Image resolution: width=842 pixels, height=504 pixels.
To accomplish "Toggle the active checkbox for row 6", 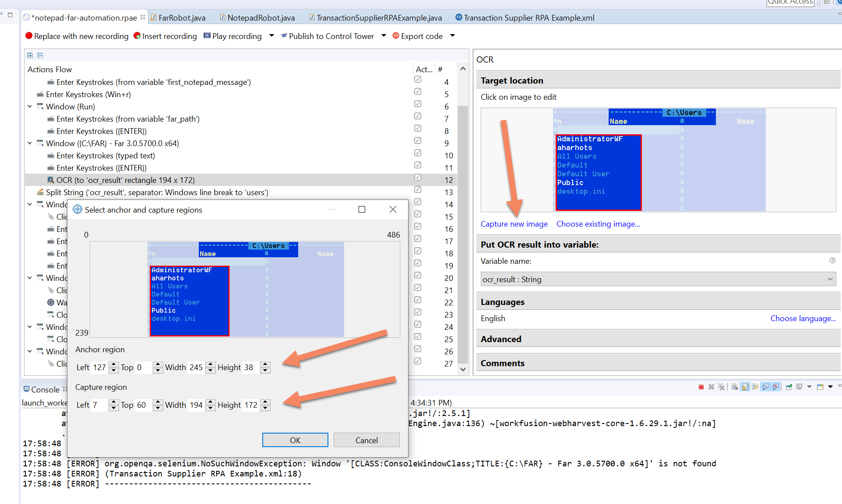I will [418, 104].
